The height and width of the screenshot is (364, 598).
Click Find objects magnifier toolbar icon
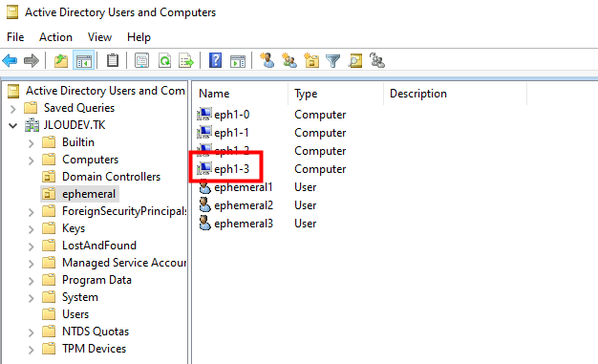point(355,60)
